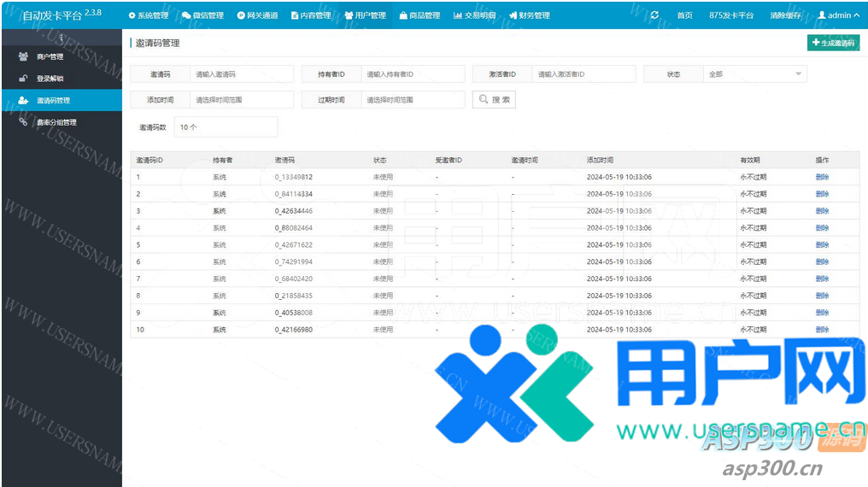
Task: Delete invite code 0_40538008
Action: (822, 313)
